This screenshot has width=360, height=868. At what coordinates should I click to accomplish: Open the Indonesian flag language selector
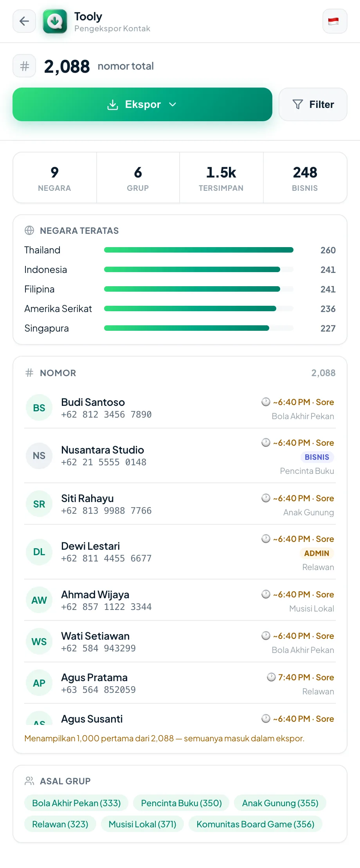335,21
